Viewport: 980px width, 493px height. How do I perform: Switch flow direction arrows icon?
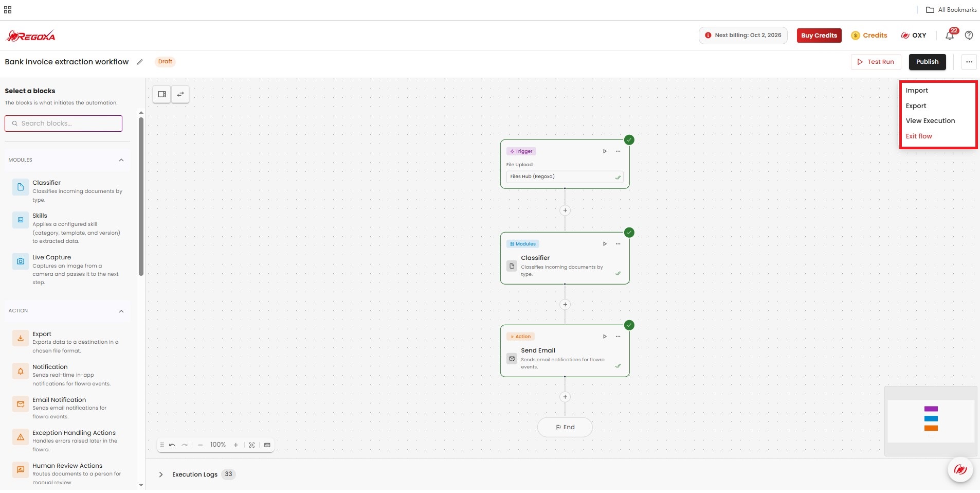click(180, 94)
